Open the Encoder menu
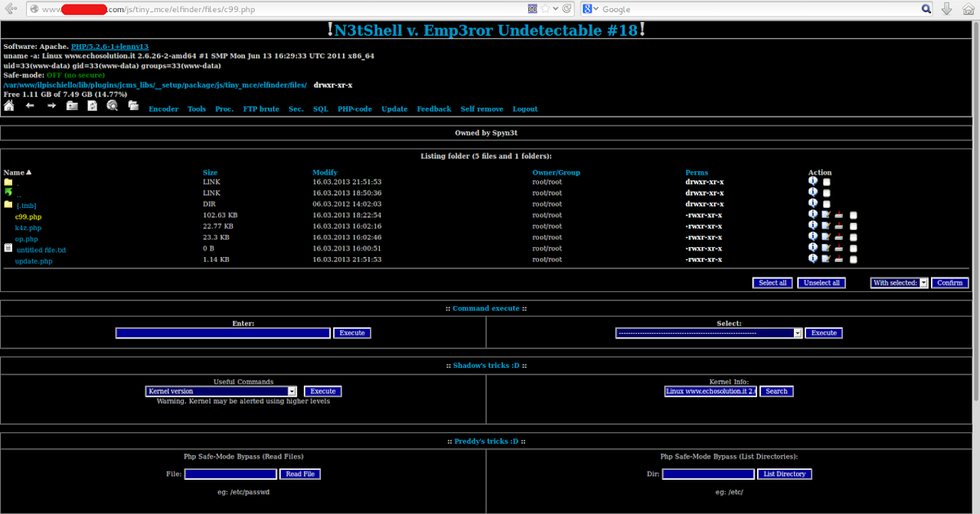 163,109
